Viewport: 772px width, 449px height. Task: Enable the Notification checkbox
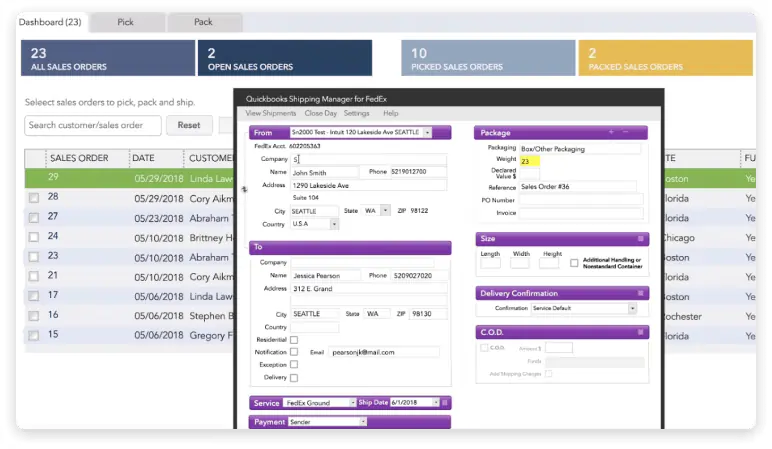coord(294,352)
